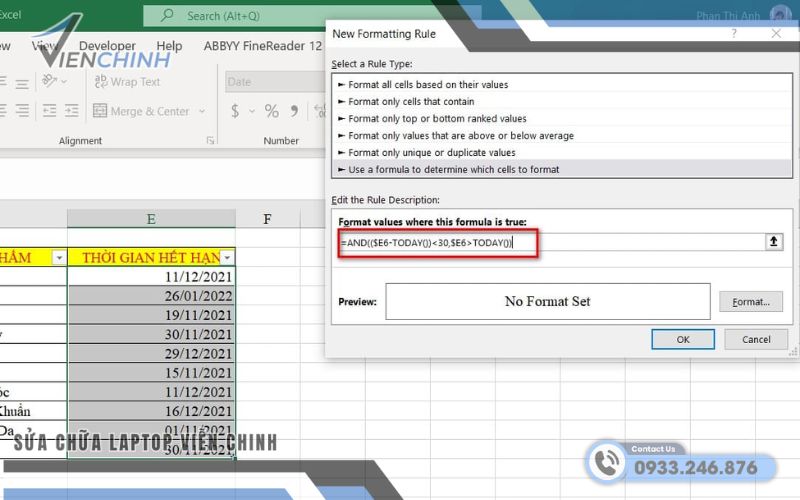The image size is (800, 500).
Task: Click the increase indent icon
Action: tap(71, 110)
